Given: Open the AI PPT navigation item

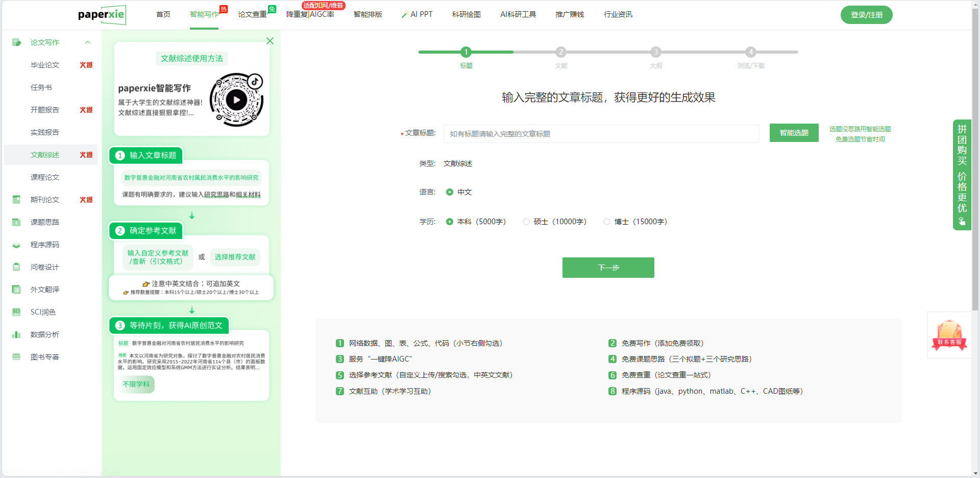Looking at the screenshot, I should (x=417, y=14).
